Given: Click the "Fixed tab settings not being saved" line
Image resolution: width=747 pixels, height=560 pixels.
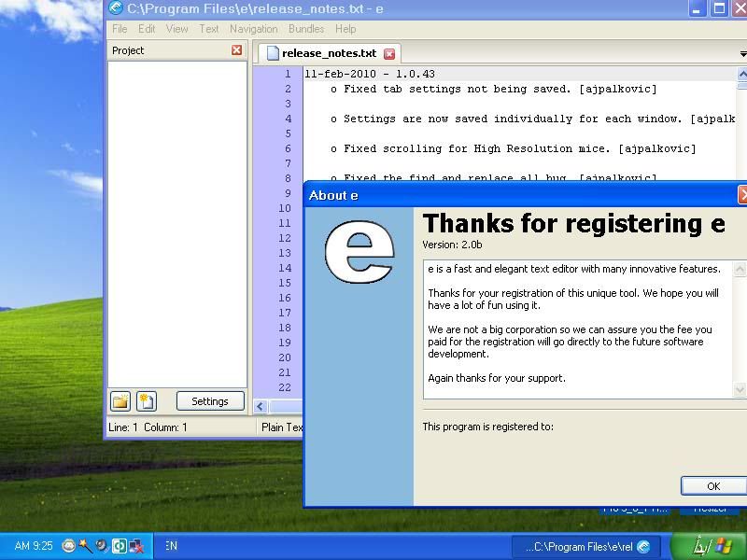Looking at the screenshot, I should point(494,89).
